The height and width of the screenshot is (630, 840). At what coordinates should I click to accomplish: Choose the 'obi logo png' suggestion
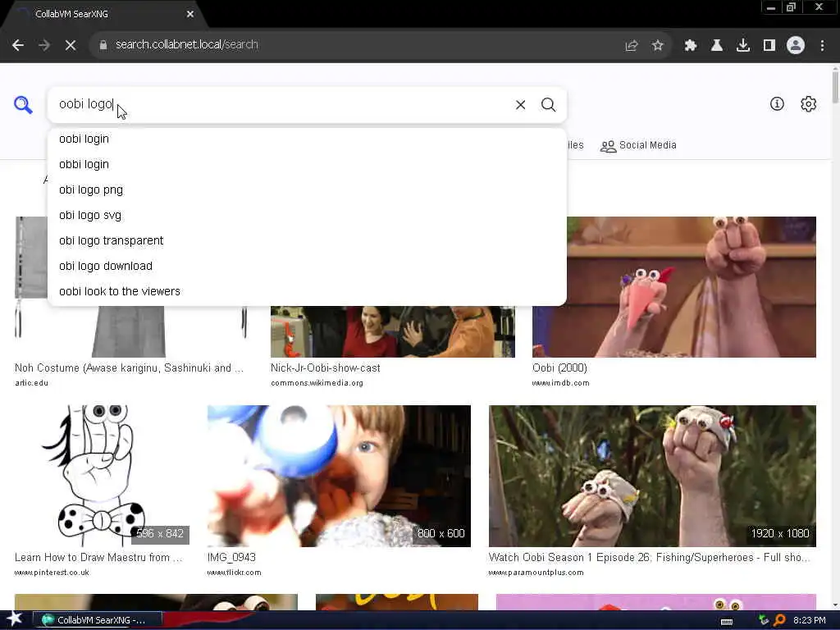307,189
